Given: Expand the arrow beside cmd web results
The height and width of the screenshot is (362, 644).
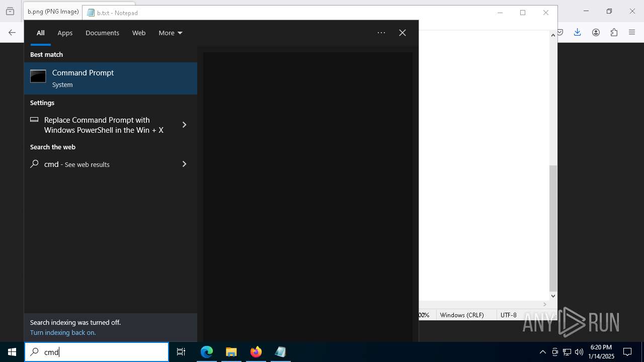Looking at the screenshot, I should click(184, 164).
